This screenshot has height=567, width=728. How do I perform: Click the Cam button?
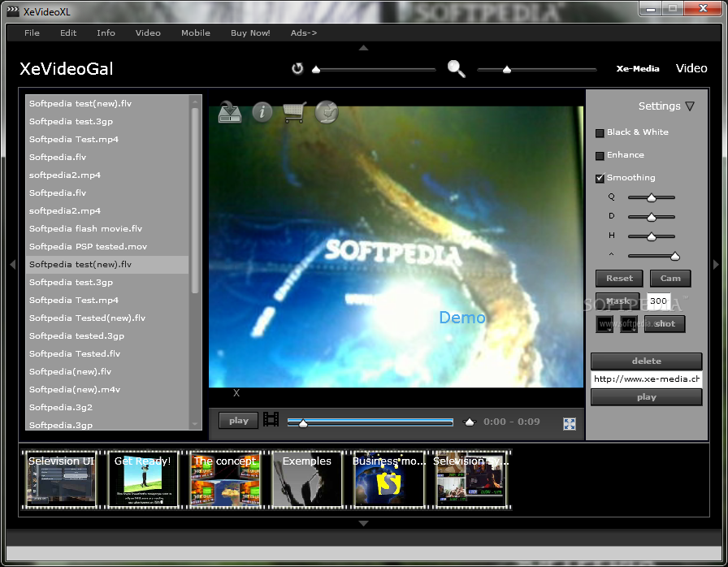click(670, 279)
